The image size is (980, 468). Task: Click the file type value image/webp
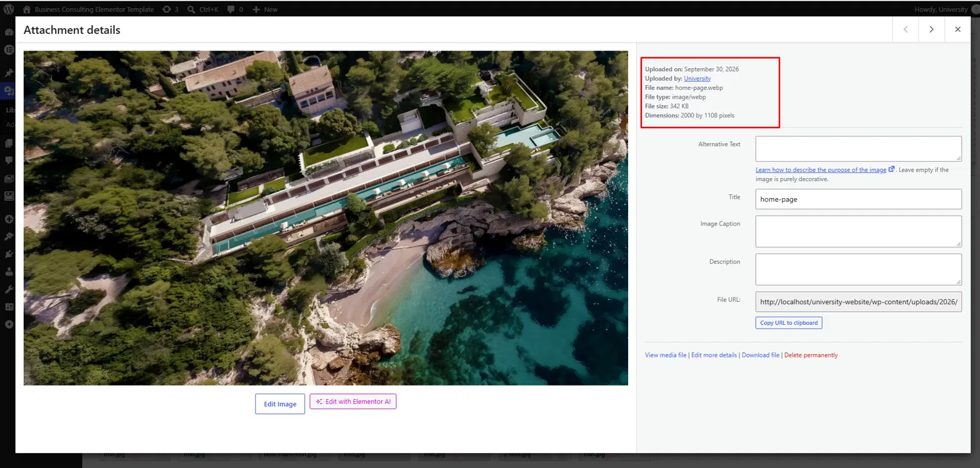pyautogui.click(x=689, y=97)
